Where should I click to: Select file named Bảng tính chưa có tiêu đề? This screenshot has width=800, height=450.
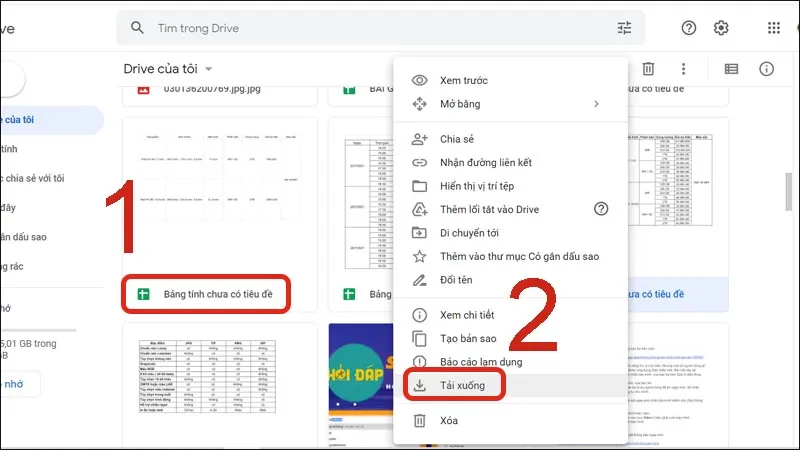[x=218, y=294]
